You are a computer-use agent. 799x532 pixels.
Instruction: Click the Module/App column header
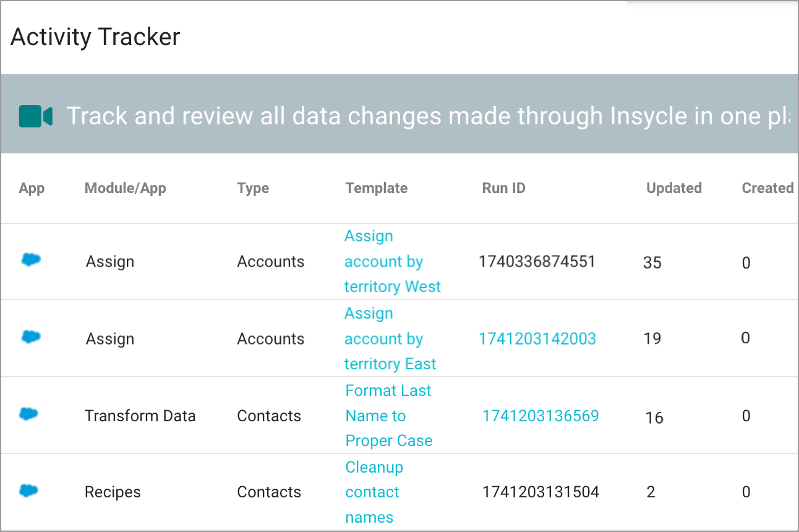point(126,188)
